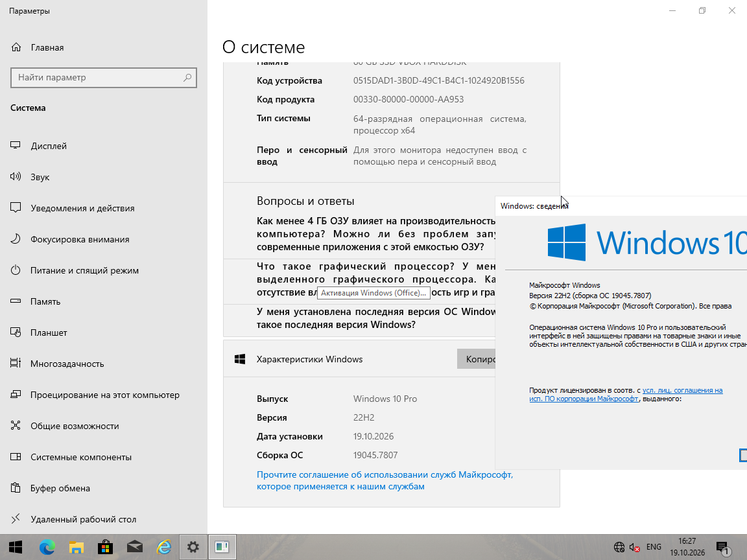The height and width of the screenshot is (560, 747).
Task: Focus the Найти параметр search field
Action: [x=103, y=78]
